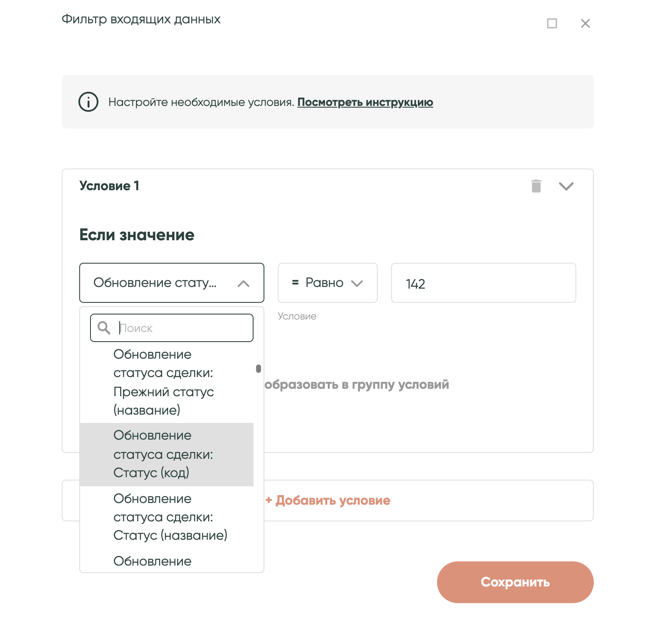Click the info circle icon
Image resolution: width=653 pixels, height=644 pixels.
pyautogui.click(x=88, y=102)
